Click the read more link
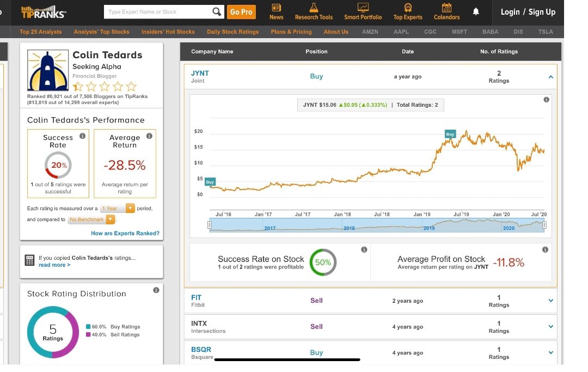 coord(54,265)
